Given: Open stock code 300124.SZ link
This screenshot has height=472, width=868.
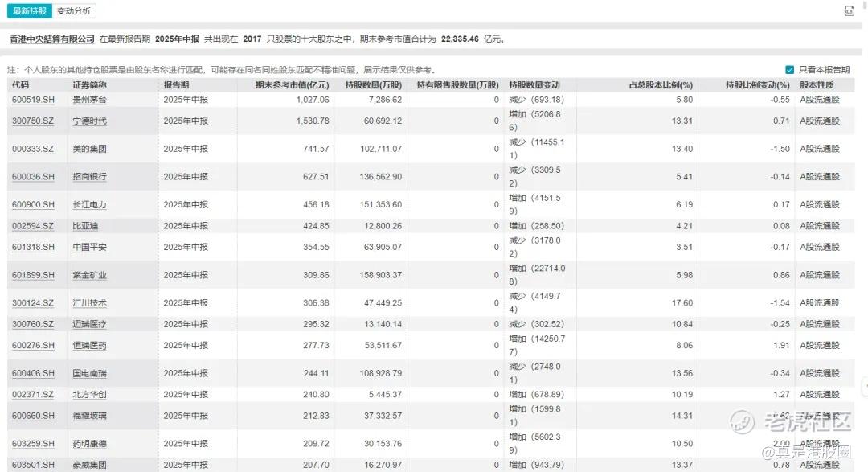Looking at the screenshot, I should coord(33,303).
